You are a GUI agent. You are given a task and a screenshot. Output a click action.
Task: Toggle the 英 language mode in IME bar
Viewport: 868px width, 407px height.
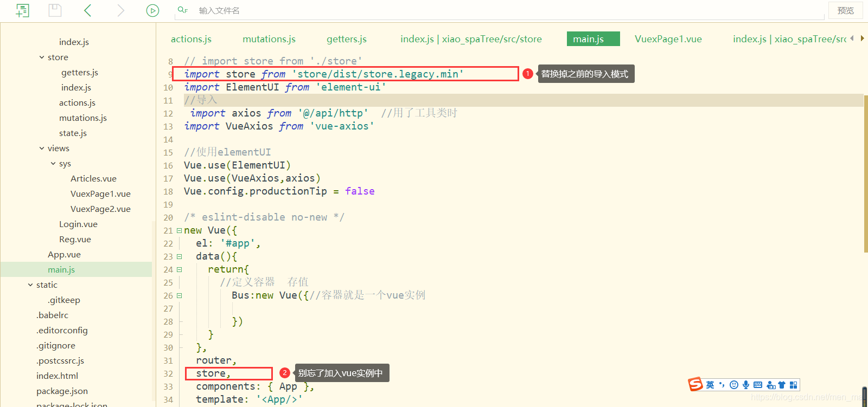click(710, 385)
